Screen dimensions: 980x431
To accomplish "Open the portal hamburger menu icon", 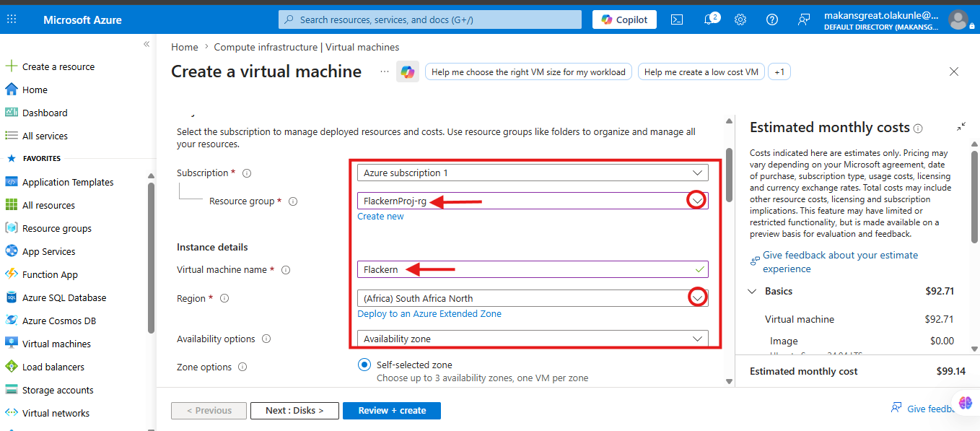I will coord(12,19).
